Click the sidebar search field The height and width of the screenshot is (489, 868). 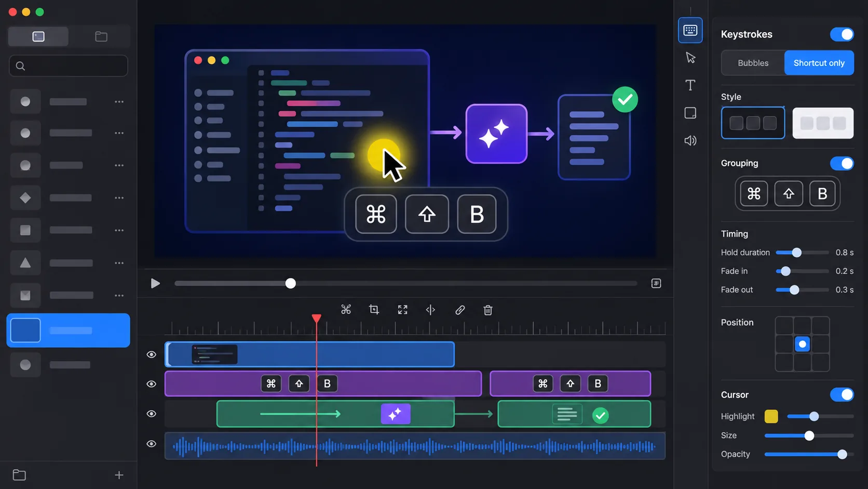69,66
